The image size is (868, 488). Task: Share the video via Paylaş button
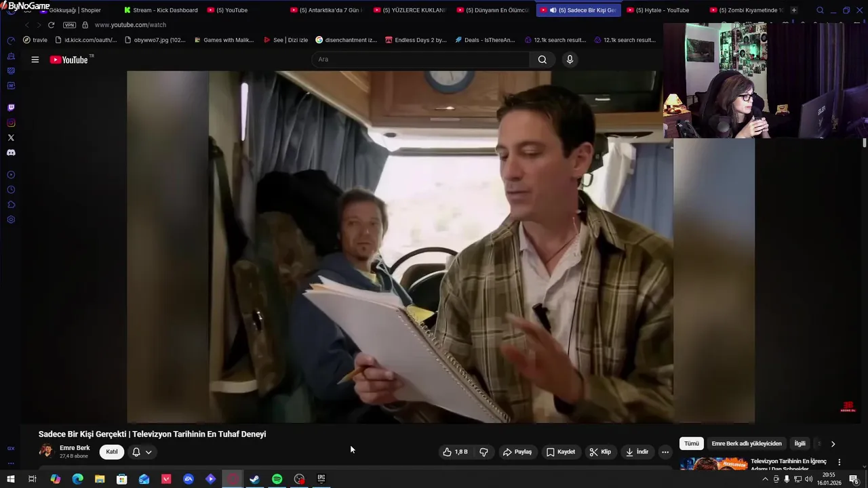517,452
